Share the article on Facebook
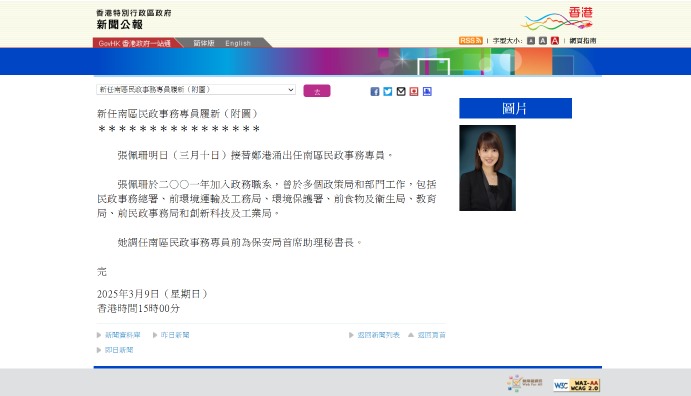691x396 pixels. [375, 91]
